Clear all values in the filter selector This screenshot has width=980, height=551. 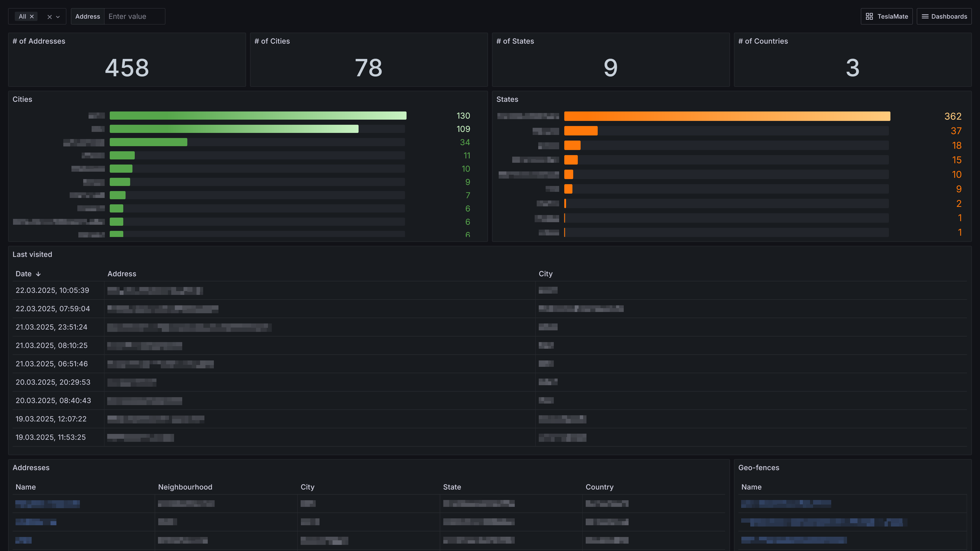coord(50,17)
